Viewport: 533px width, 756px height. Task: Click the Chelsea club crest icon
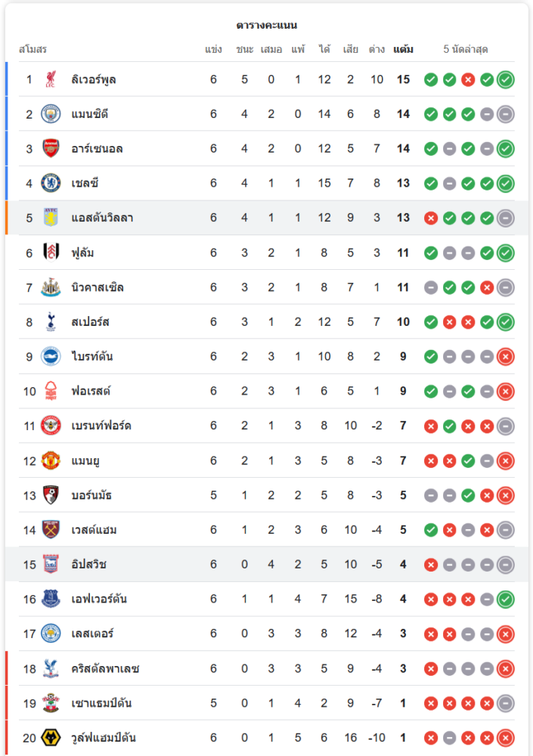(x=51, y=183)
